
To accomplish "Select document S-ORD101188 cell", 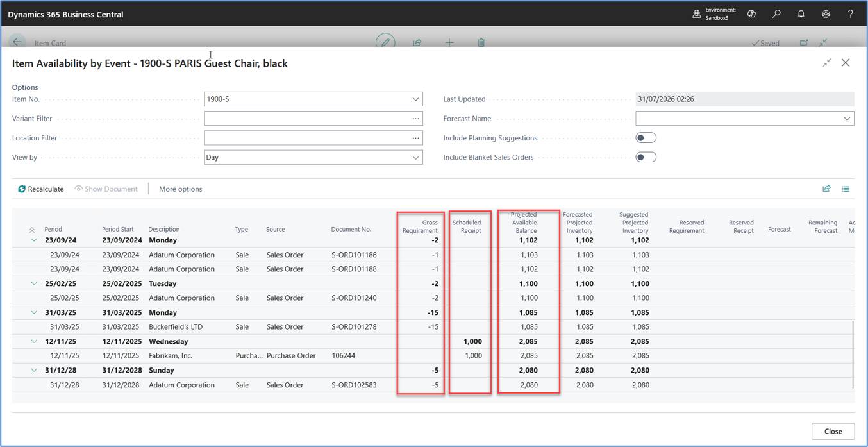I will point(354,269).
